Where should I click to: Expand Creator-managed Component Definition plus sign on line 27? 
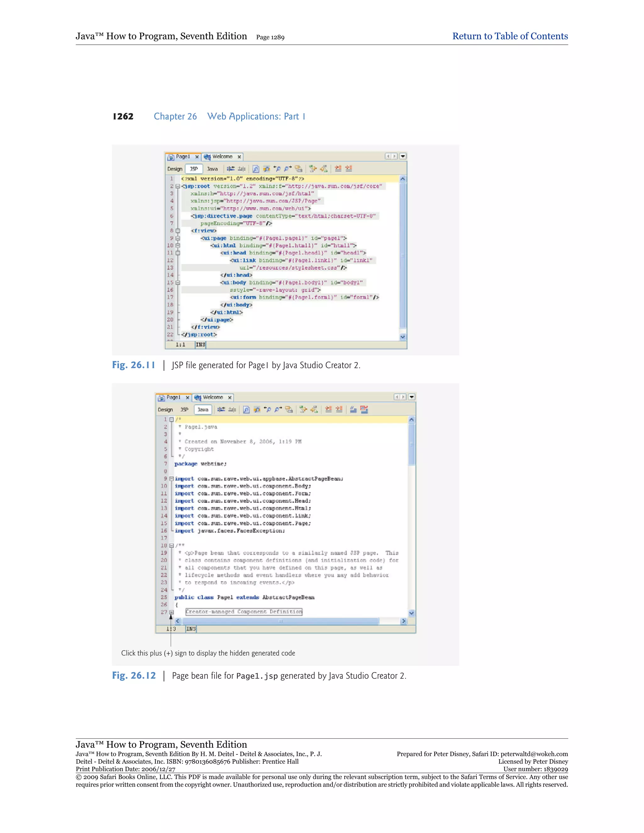[x=171, y=612]
